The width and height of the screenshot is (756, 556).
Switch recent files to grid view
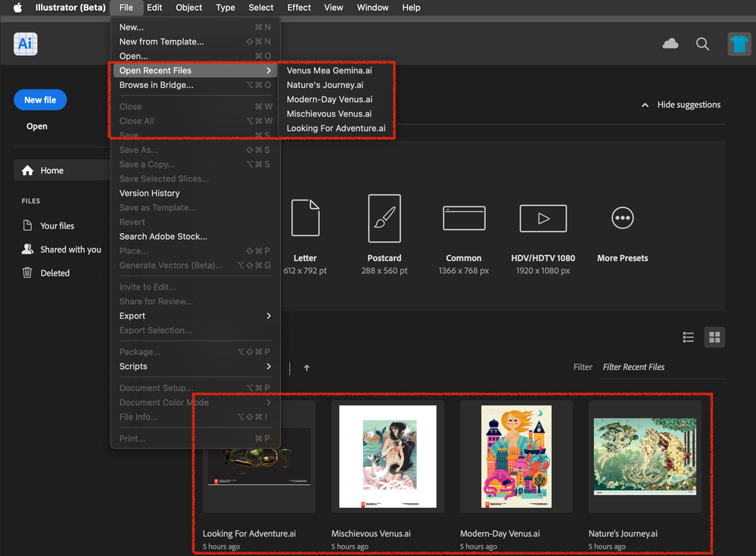[x=714, y=337]
